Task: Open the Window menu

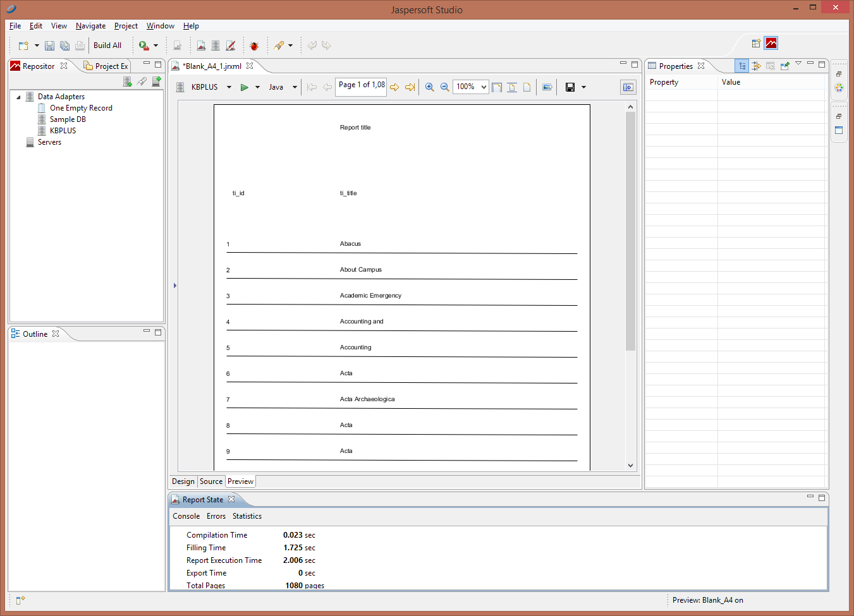Action: [x=161, y=26]
